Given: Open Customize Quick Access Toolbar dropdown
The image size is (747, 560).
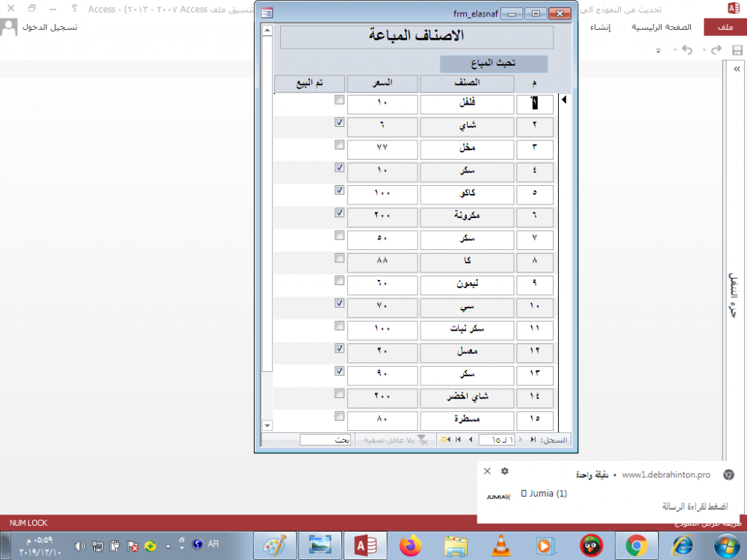Looking at the screenshot, I should point(658,51).
